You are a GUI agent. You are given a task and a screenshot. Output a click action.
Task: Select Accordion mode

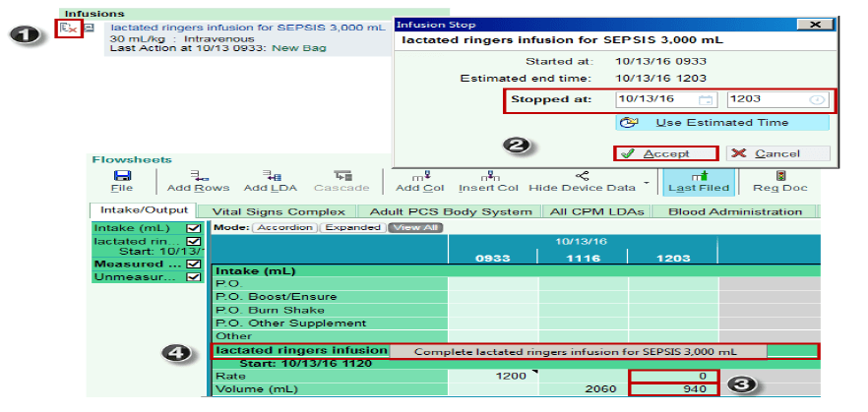click(x=285, y=227)
